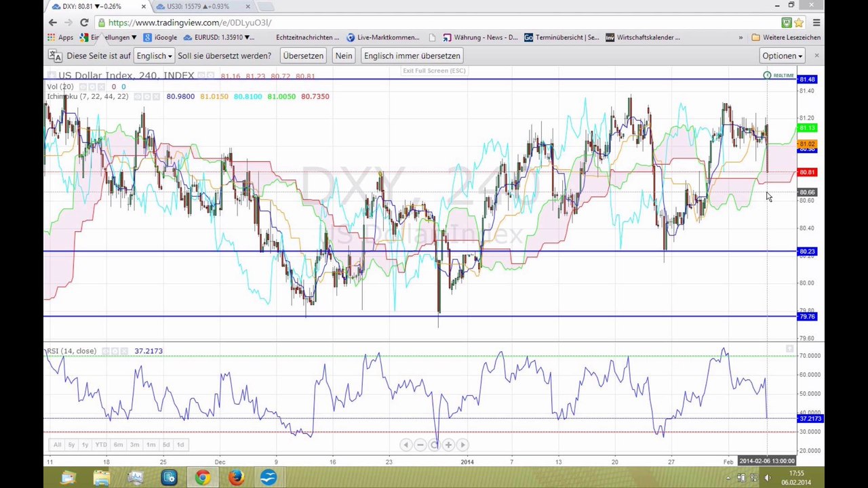Open the Chrome hamburger menu
The width and height of the screenshot is (868, 488).
click(x=816, y=22)
